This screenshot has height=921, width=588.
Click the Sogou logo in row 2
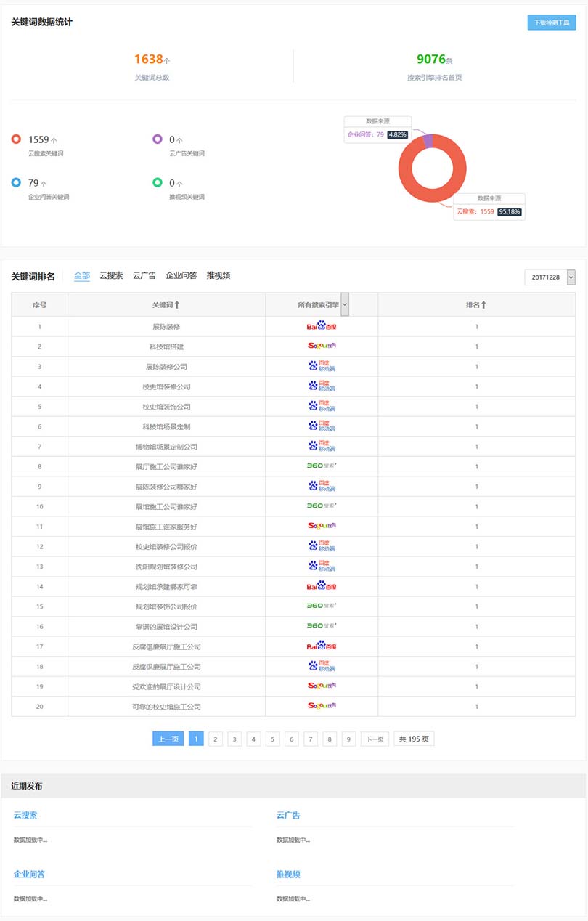click(322, 346)
